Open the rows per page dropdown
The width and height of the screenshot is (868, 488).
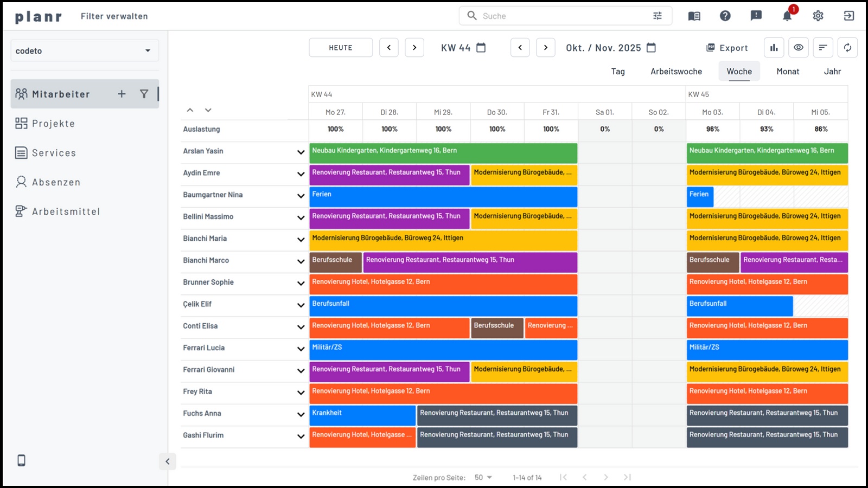(x=483, y=477)
